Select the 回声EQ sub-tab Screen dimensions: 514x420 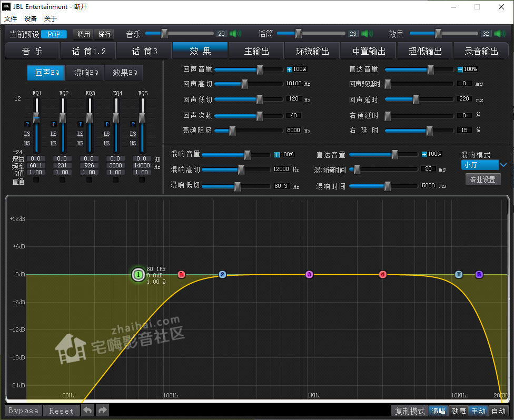(x=46, y=73)
